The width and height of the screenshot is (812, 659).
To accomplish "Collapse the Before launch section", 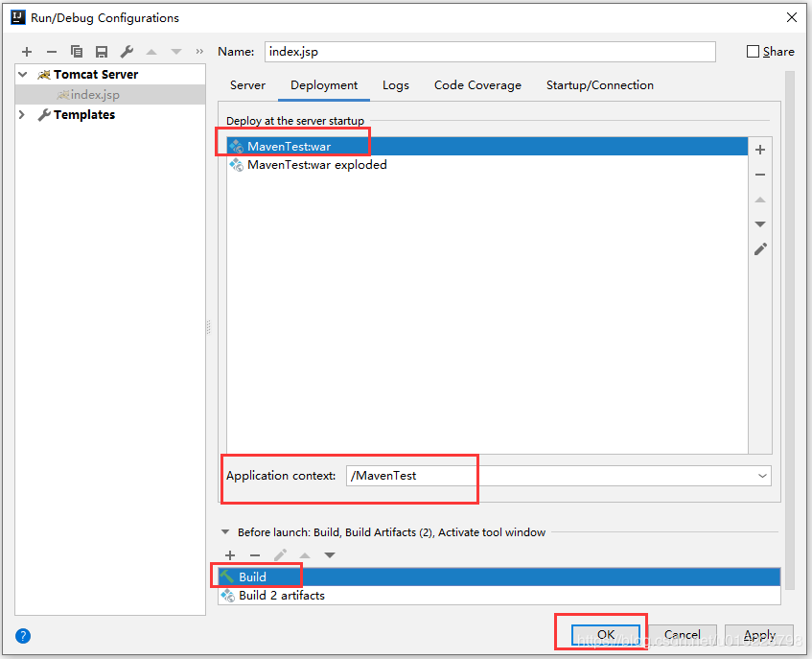I will coord(225,532).
